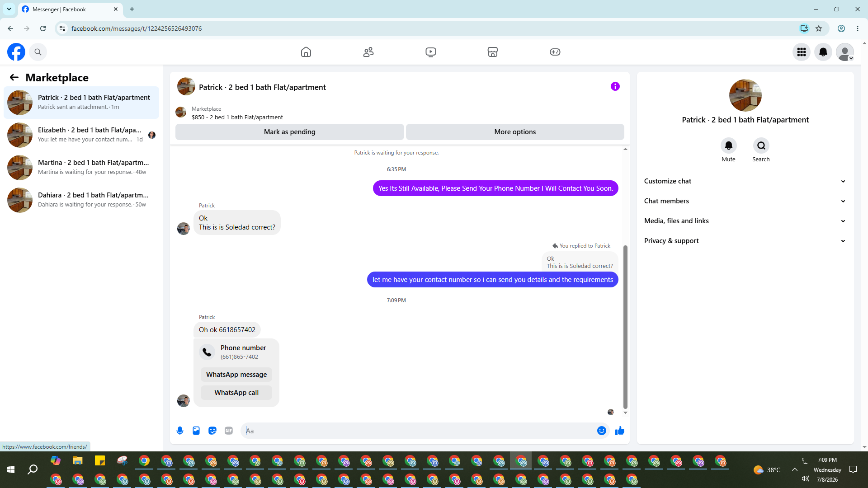The width and height of the screenshot is (868, 488).
Task: Click the voice clip microphone icon
Action: pyautogui.click(x=180, y=431)
